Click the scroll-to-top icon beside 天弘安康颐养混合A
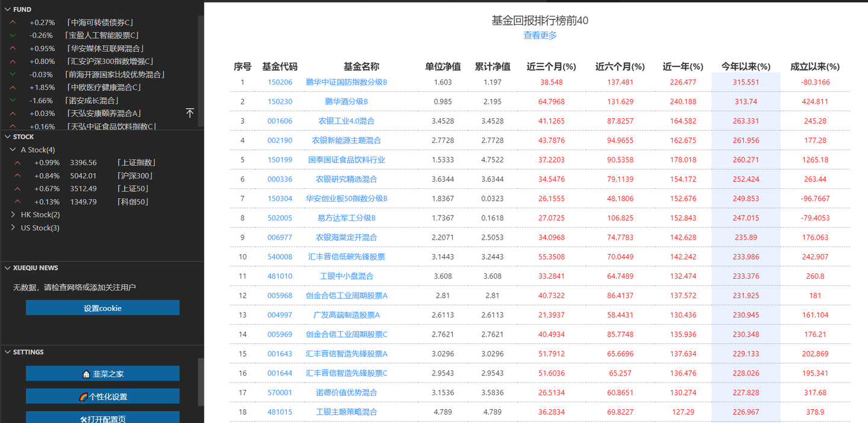Image resolution: width=868 pixels, height=423 pixels. (x=189, y=113)
